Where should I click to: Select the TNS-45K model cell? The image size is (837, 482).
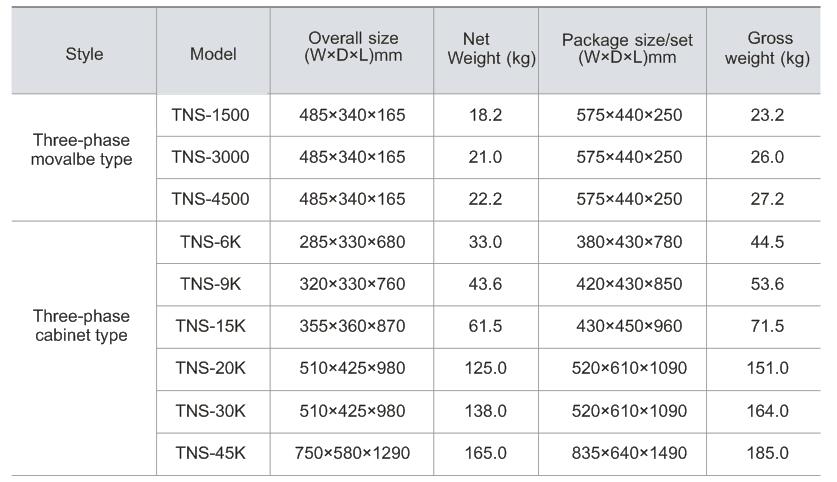click(x=210, y=453)
